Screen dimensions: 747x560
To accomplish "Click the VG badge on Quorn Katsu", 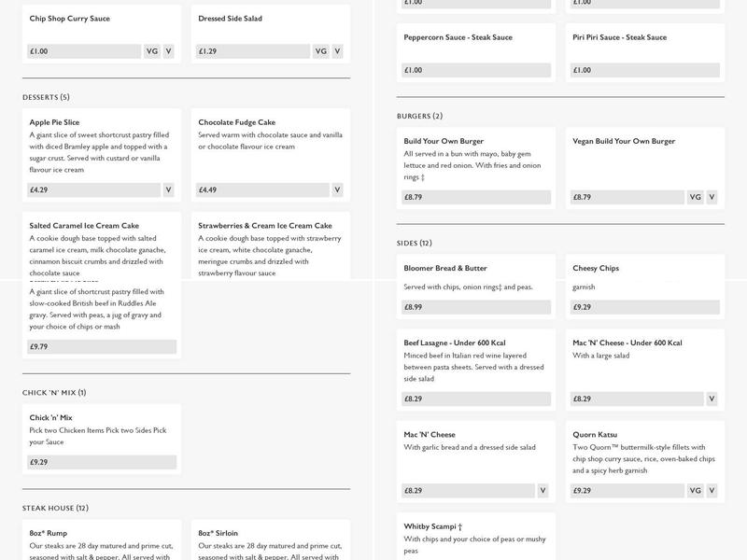I will pos(695,490).
